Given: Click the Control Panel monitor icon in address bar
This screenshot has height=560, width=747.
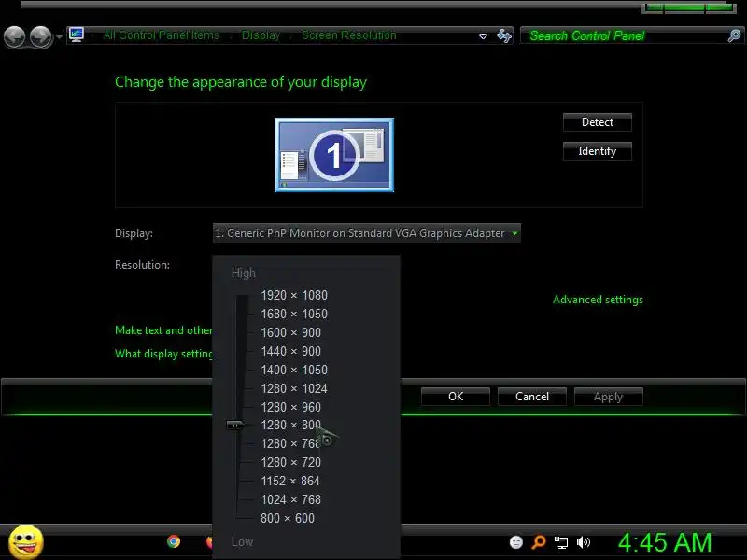Looking at the screenshot, I should click(77, 35).
